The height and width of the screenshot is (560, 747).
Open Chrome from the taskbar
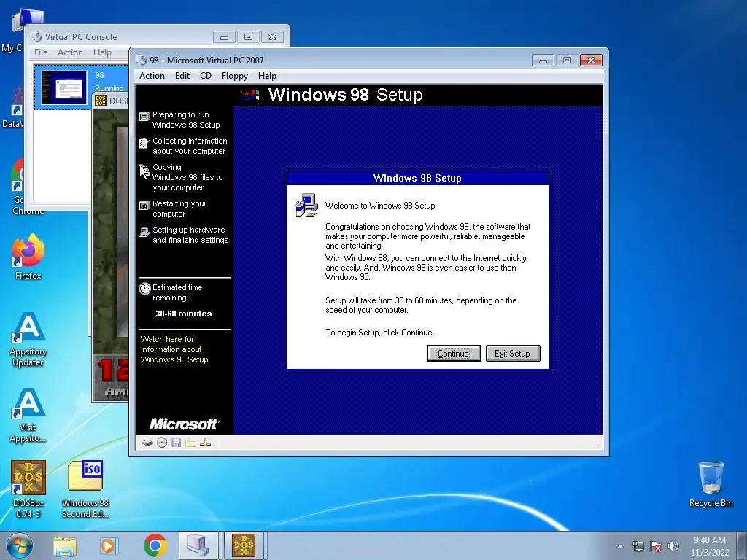[155, 545]
